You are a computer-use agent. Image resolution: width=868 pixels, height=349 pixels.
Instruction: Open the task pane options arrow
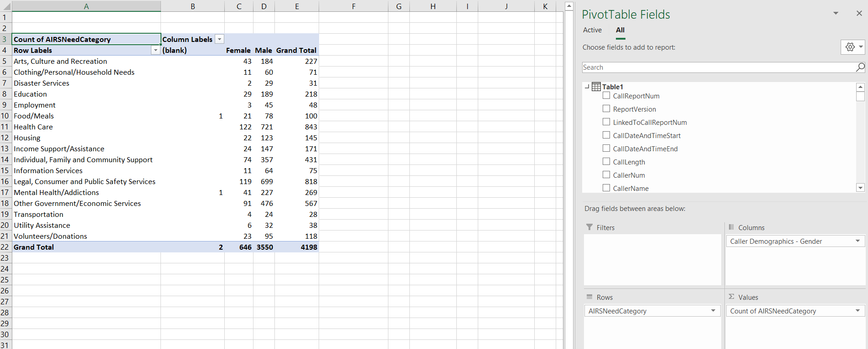(836, 13)
